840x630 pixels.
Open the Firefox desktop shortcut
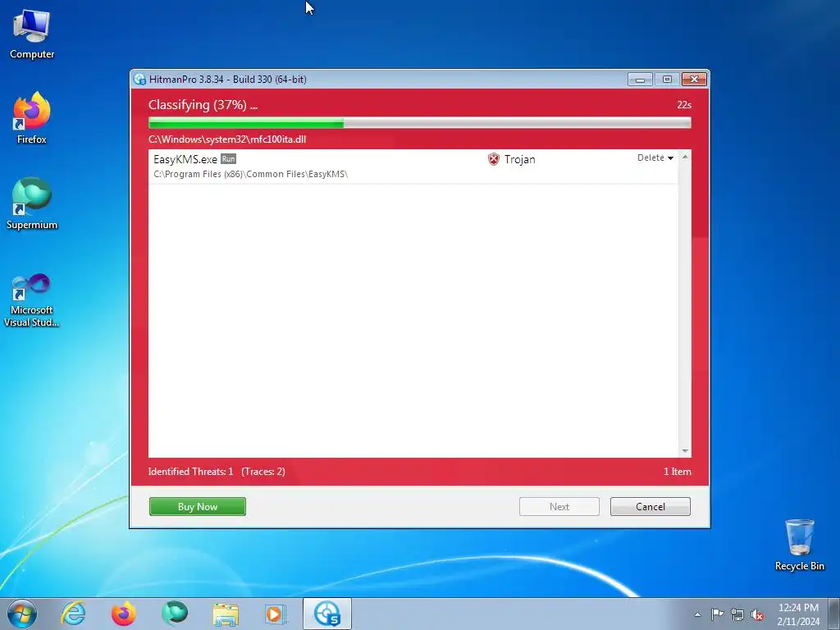click(x=32, y=118)
